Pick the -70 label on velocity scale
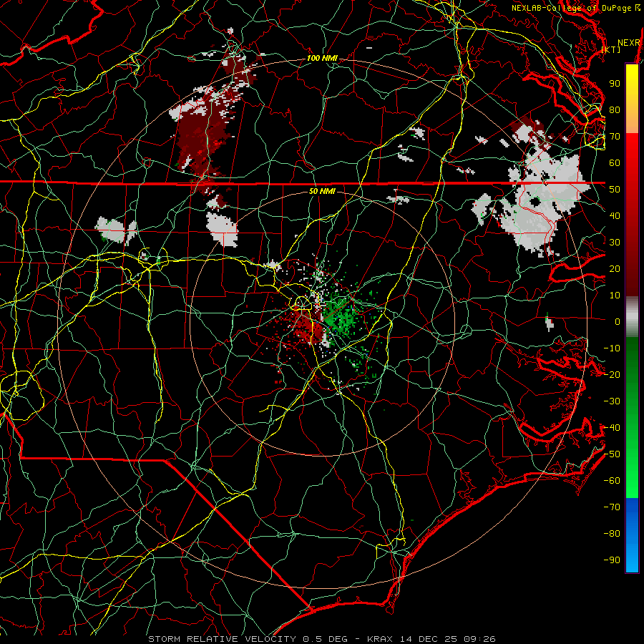This screenshot has height=644, width=644. pyautogui.click(x=612, y=507)
